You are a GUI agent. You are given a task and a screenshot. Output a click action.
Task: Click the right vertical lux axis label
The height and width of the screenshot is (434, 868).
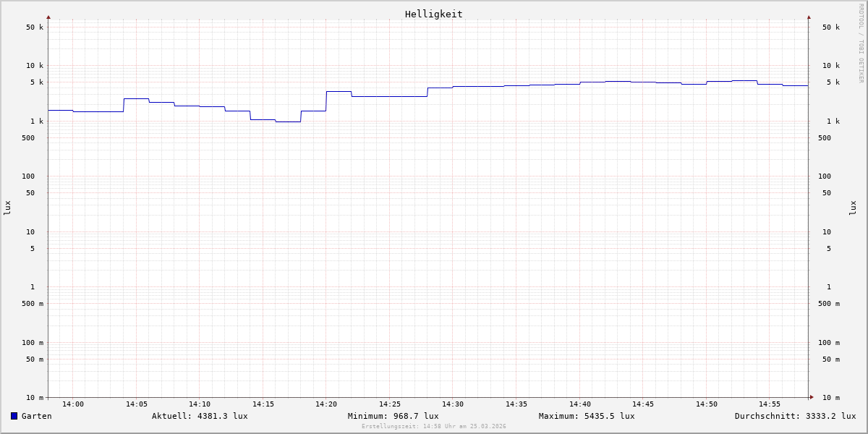coord(853,208)
